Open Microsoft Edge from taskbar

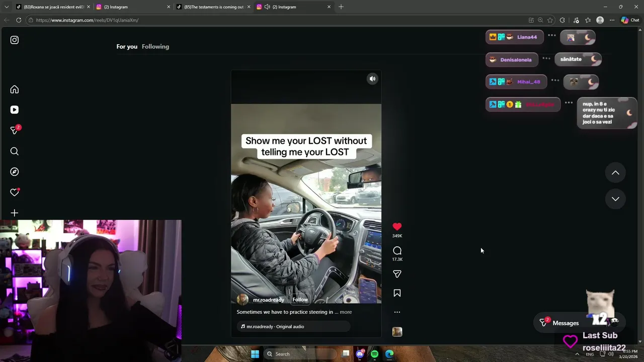389,354
